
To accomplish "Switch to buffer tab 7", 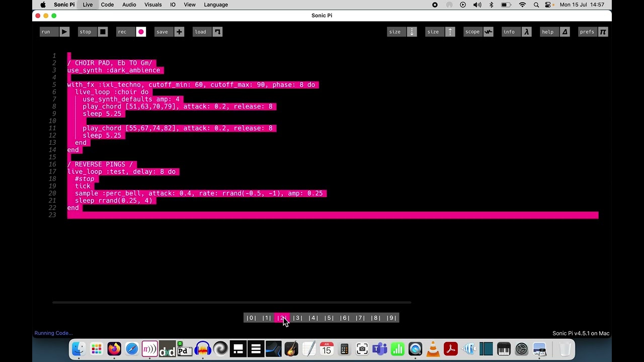I will (x=360, y=318).
